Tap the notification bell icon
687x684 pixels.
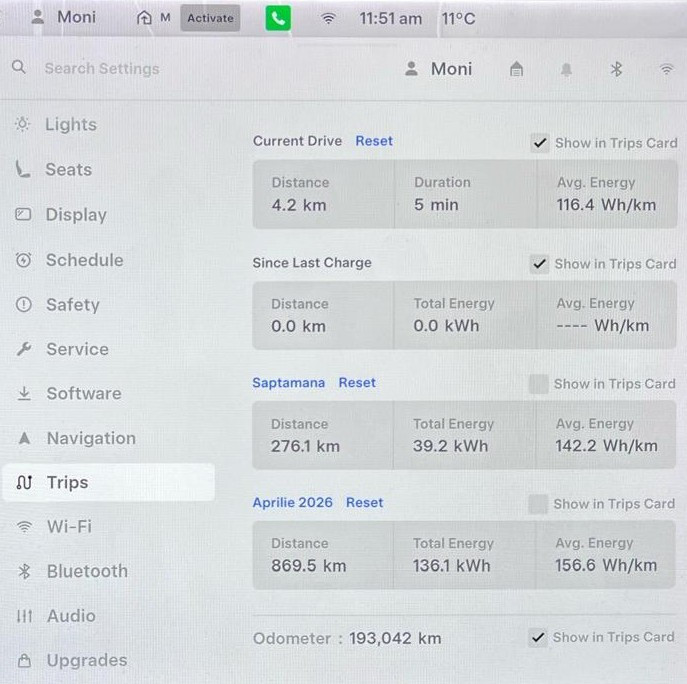point(566,69)
